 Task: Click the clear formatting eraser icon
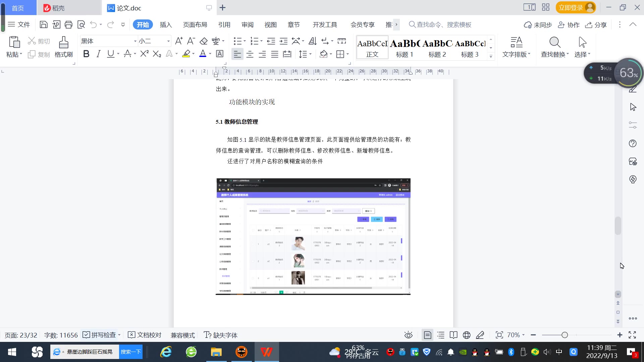point(204,41)
